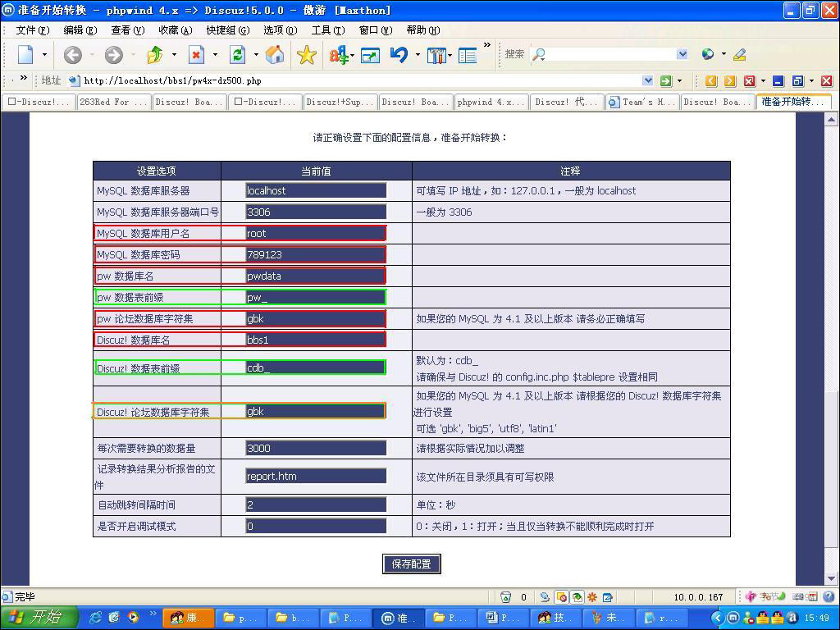Click the search text input box
The height and width of the screenshot is (630, 840).
pyautogui.click(x=610, y=54)
